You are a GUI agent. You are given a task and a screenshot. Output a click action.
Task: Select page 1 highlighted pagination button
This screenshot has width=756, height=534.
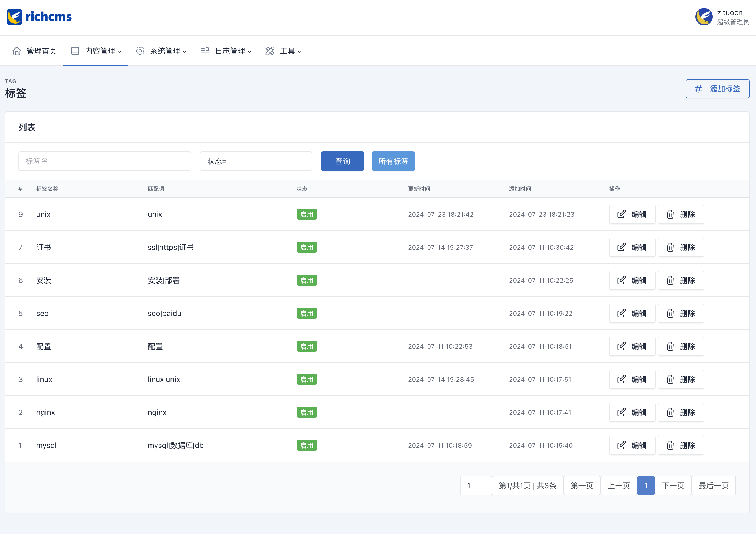tap(646, 486)
